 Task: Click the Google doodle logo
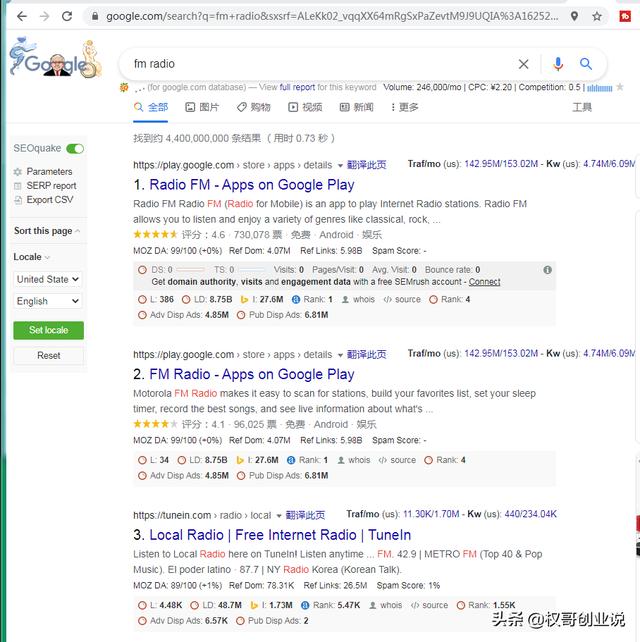click(x=56, y=58)
